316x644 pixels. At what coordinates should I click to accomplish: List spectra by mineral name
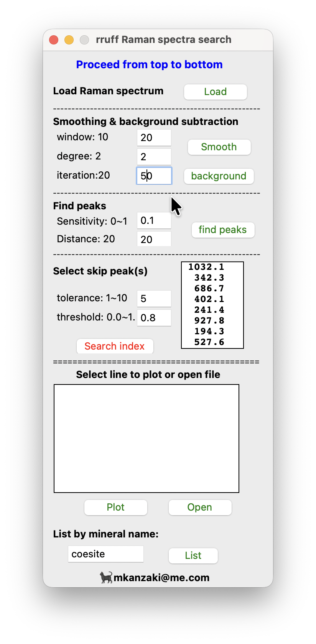pos(193,556)
